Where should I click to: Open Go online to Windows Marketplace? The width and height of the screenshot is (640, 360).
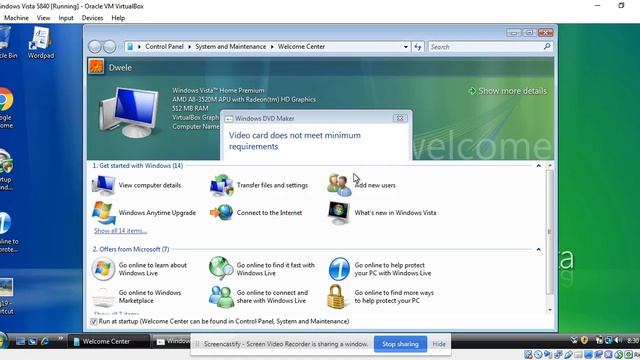click(x=137, y=297)
